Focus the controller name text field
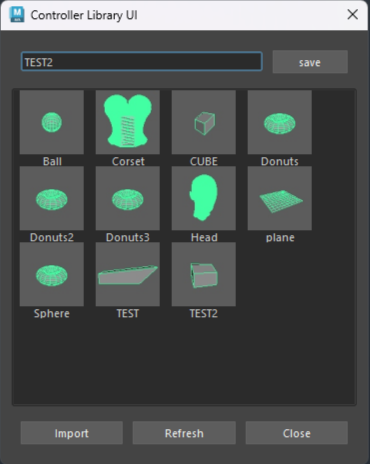The height and width of the screenshot is (464, 370). point(142,62)
